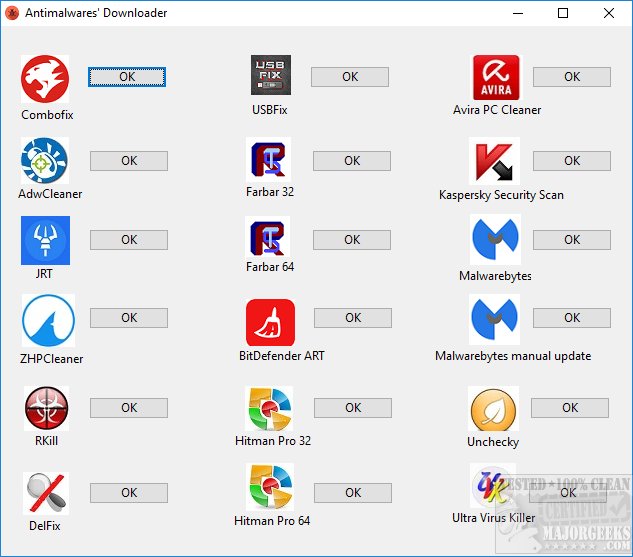Click the ZHPCleaner label text

51,359
